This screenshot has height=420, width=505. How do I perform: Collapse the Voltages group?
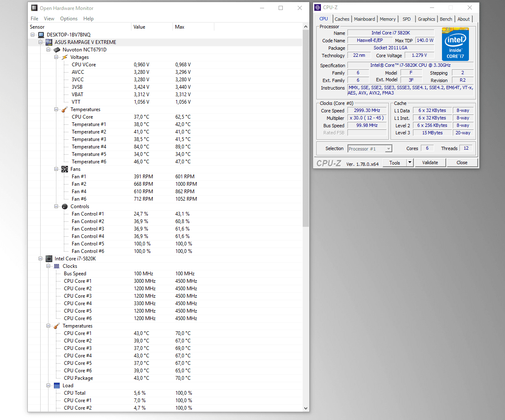pyautogui.click(x=56, y=57)
